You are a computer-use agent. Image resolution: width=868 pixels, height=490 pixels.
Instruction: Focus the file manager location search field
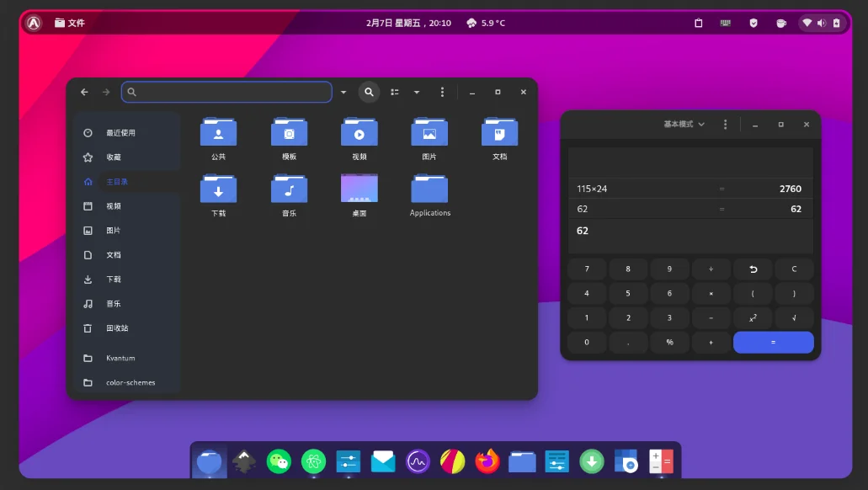(226, 92)
